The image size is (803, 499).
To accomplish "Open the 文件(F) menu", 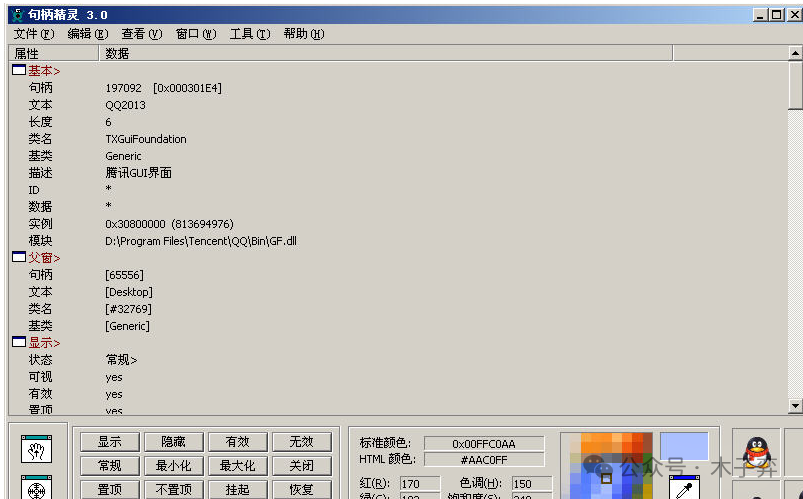I will click(34, 34).
